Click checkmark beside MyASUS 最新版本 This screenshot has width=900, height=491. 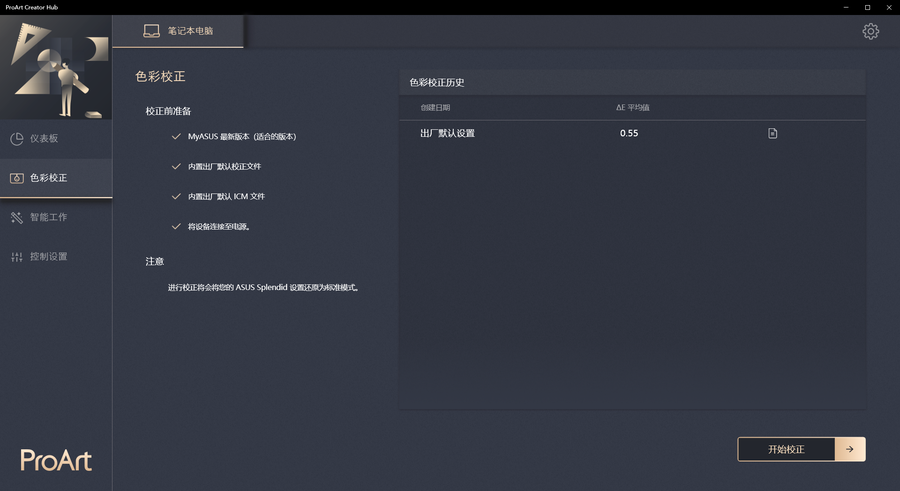pos(176,136)
